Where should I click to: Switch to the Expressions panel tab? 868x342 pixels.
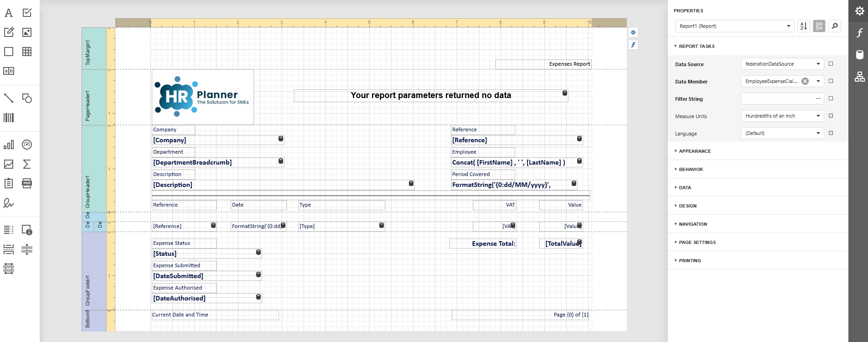(859, 33)
